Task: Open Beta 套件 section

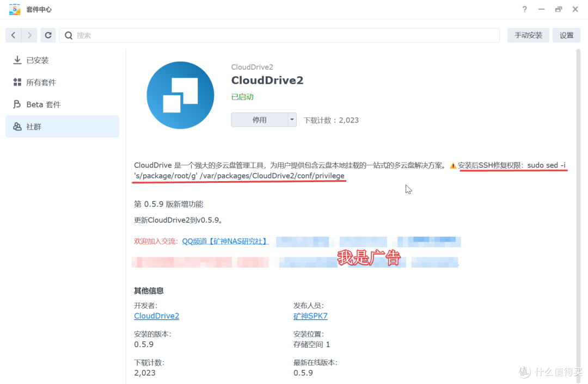Action: (x=62, y=104)
